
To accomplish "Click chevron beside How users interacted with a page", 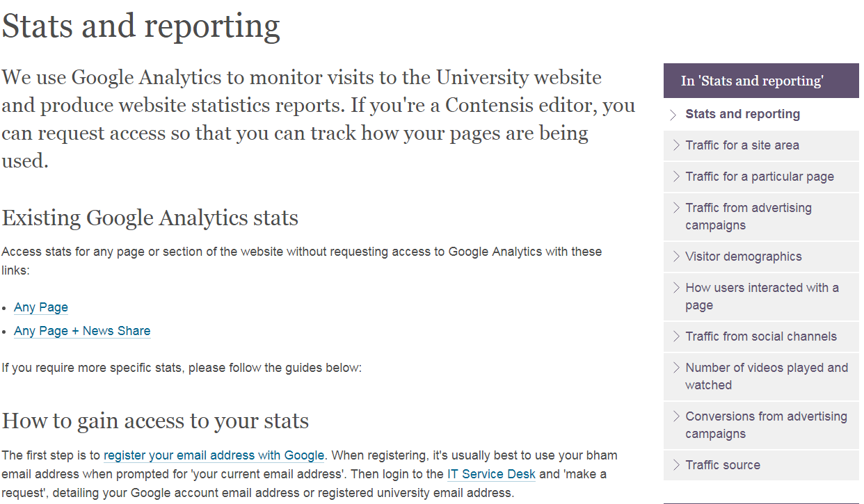I will coord(675,288).
